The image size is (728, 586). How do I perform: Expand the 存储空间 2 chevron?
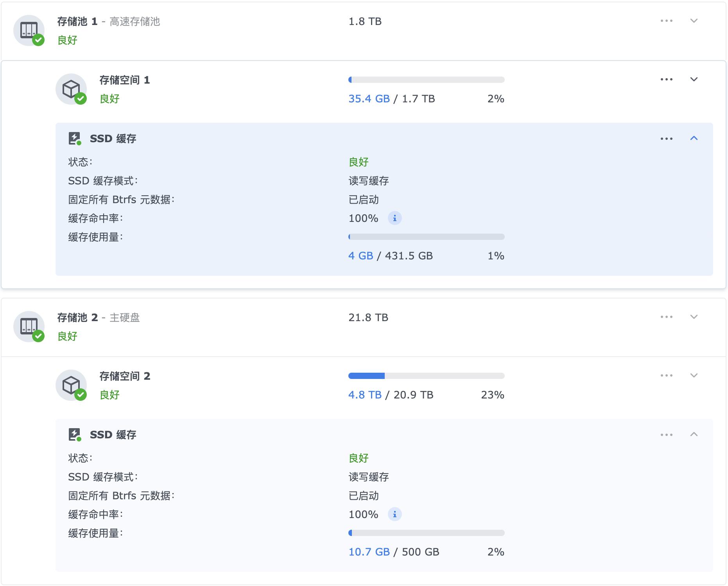693,376
